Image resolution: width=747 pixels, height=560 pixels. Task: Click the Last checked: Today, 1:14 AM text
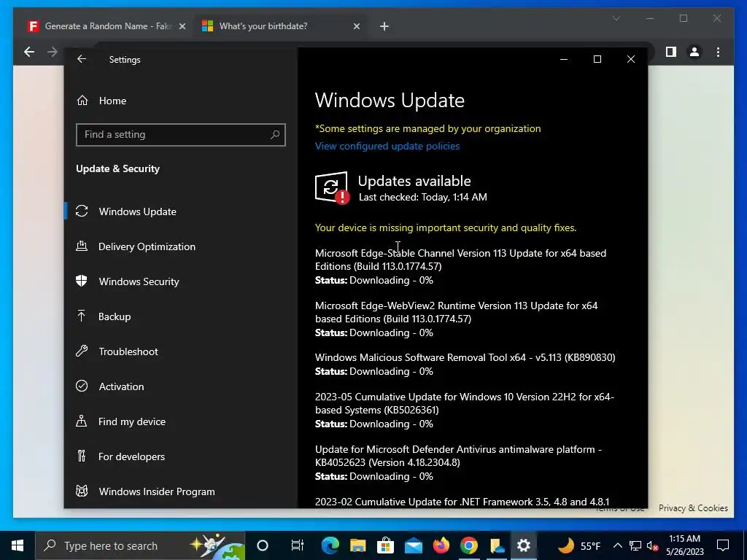click(x=422, y=197)
